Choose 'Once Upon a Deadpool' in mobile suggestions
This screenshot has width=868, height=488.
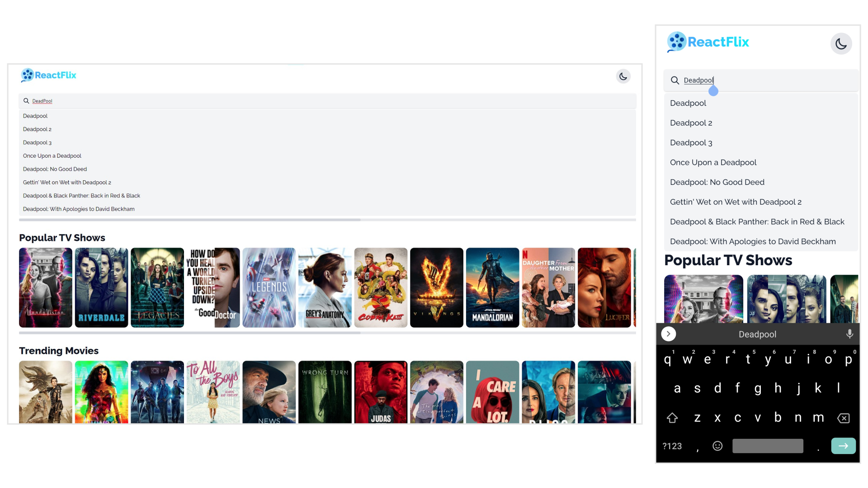713,162
